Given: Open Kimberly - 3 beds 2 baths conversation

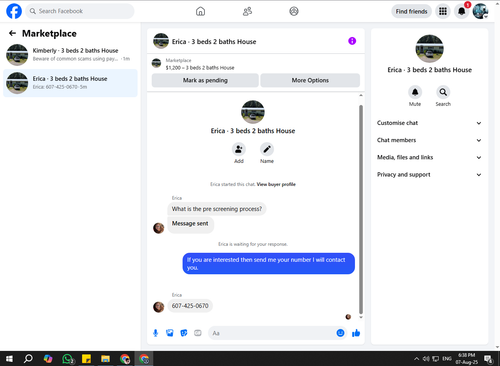Looking at the screenshot, I should (x=70, y=55).
